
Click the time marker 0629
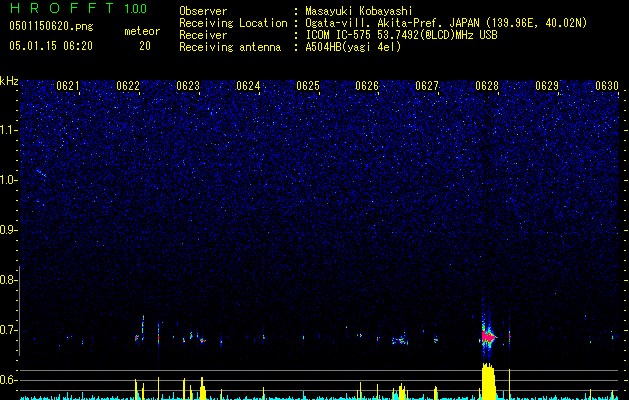click(547, 86)
